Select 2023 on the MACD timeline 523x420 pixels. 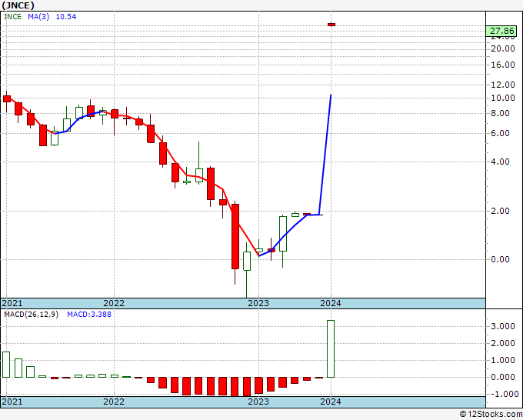click(x=258, y=402)
